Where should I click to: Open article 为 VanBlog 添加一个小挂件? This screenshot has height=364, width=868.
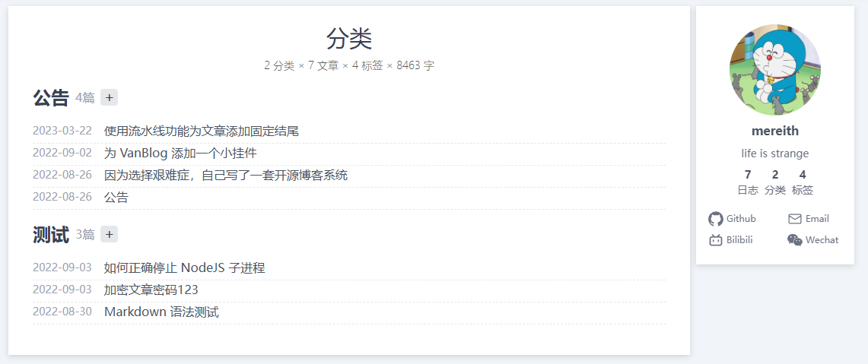coord(180,153)
